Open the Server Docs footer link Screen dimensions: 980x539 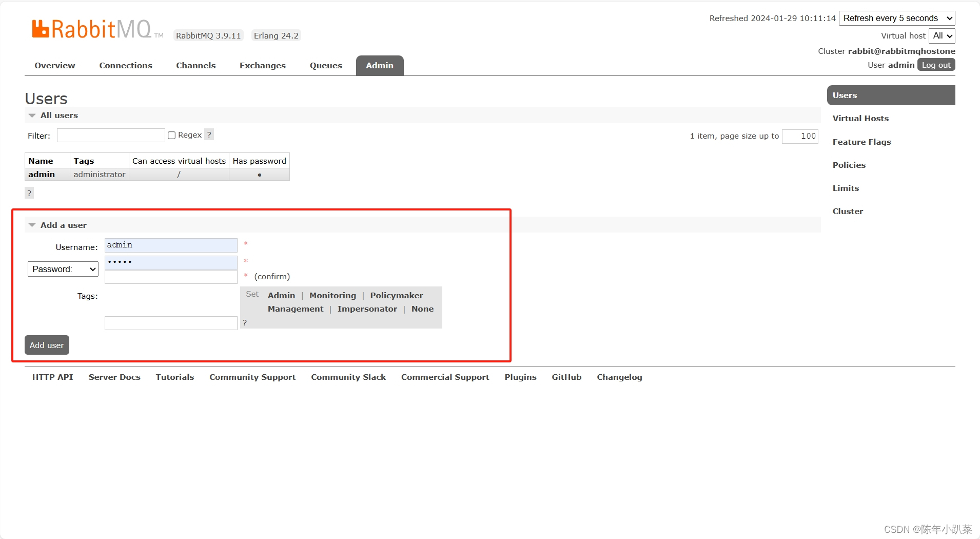tap(114, 377)
